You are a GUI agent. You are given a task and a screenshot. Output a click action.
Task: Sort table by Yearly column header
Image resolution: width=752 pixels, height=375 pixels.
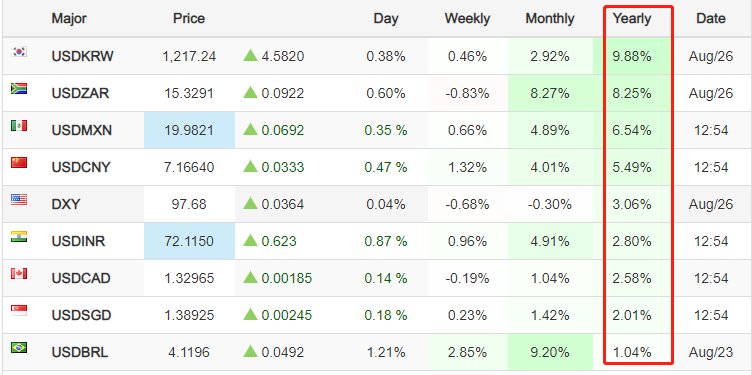click(x=632, y=19)
